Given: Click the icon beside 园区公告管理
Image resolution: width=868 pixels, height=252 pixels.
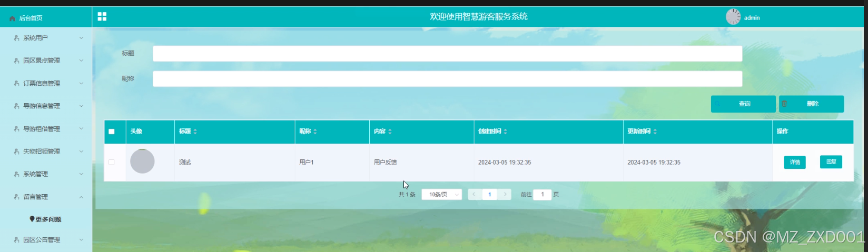Looking at the screenshot, I should pos(16,239).
